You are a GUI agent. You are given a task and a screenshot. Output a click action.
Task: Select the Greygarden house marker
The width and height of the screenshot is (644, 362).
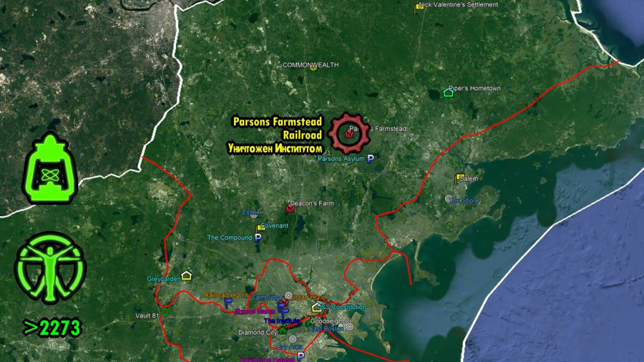tap(187, 275)
